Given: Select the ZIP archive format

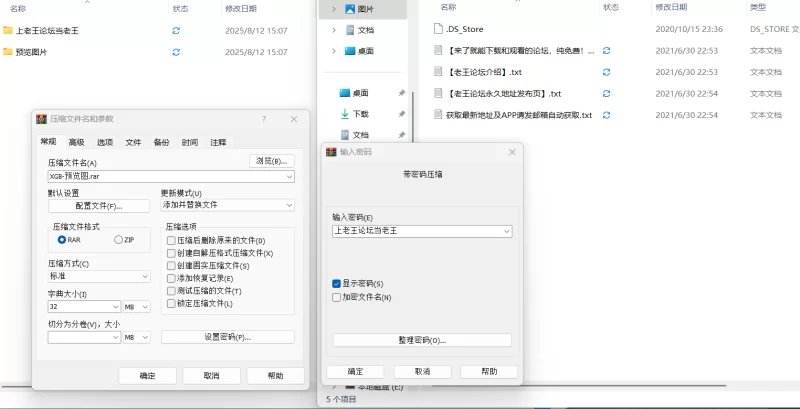Looking at the screenshot, I should 118,240.
